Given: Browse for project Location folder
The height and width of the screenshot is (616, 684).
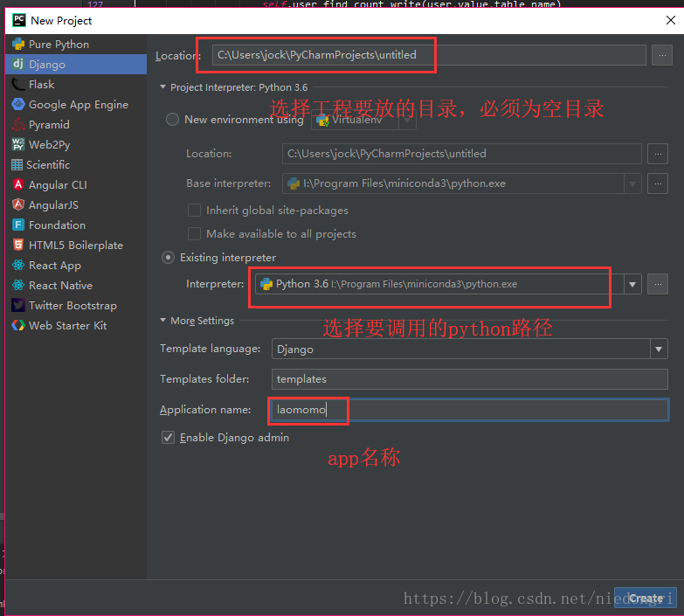Looking at the screenshot, I should coord(662,55).
